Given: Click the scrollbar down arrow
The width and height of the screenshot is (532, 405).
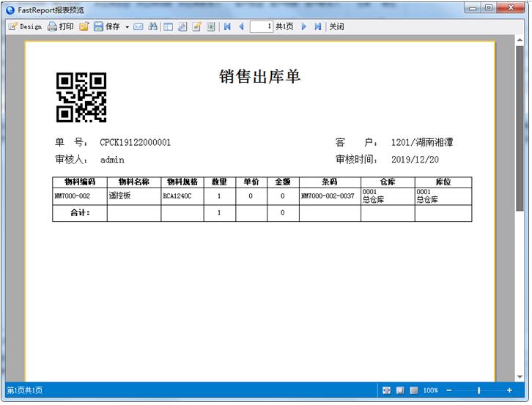Looking at the screenshot, I should (520, 376).
